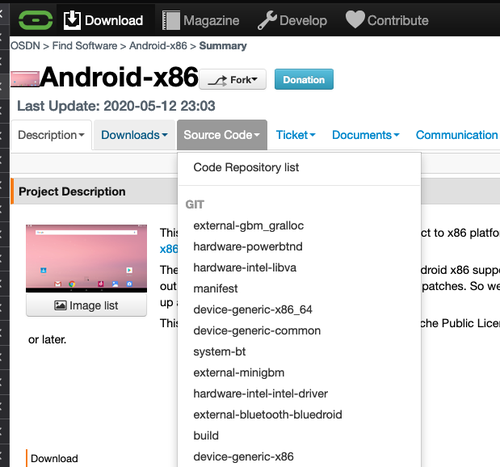The width and height of the screenshot is (500, 467).
Task: Expand the Communication dropdown tab
Action: [457, 135]
